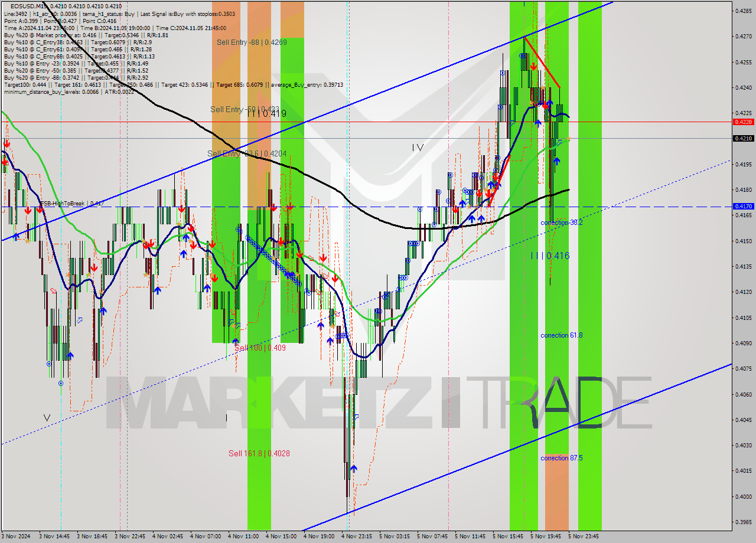Screen dimensions: 756x543
Task: Select the 'Sell 100 | 0.409' label
Action: point(260,348)
